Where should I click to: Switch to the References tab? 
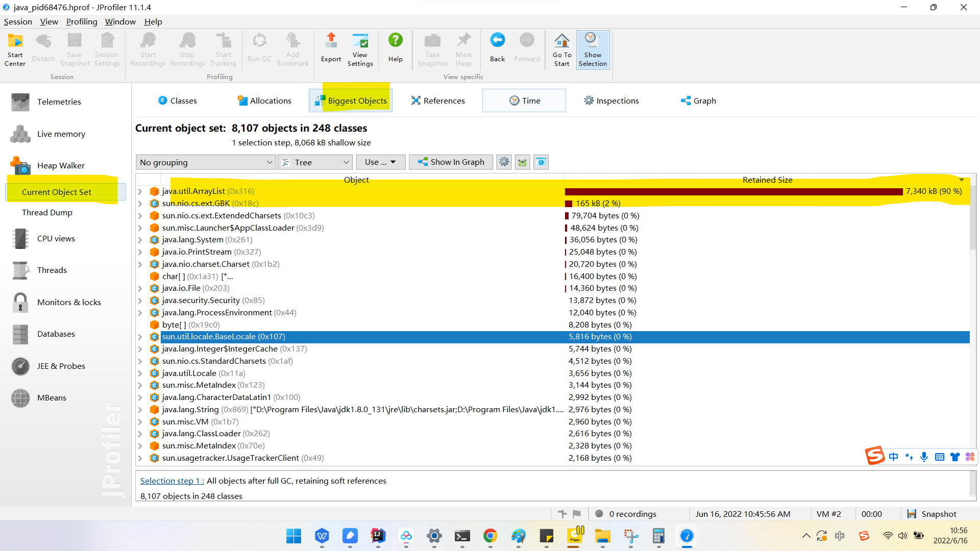pyautogui.click(x=438, y=101)
